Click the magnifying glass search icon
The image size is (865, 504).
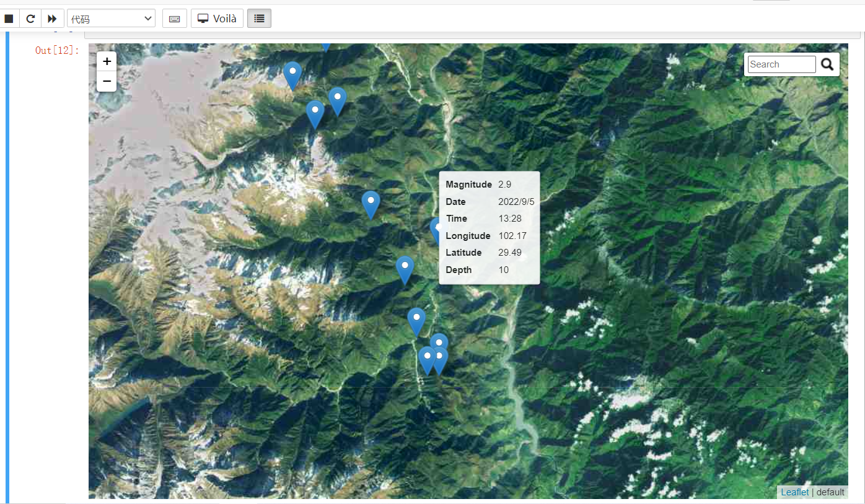(827, 64)
